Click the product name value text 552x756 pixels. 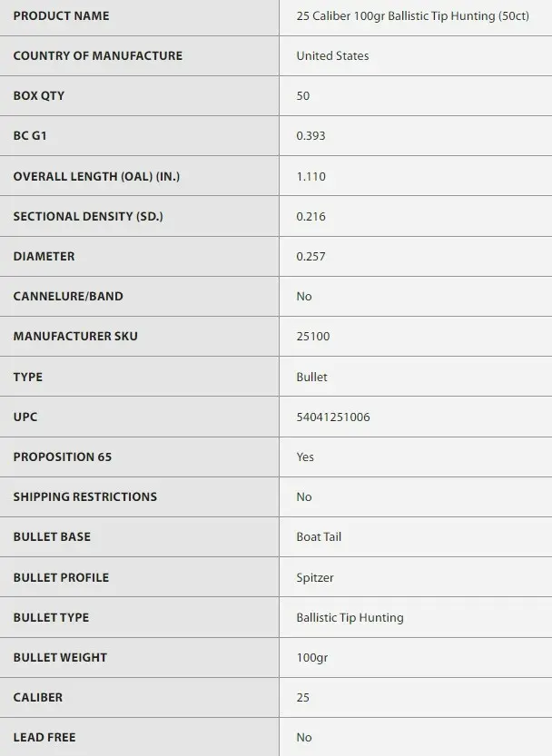412,16
